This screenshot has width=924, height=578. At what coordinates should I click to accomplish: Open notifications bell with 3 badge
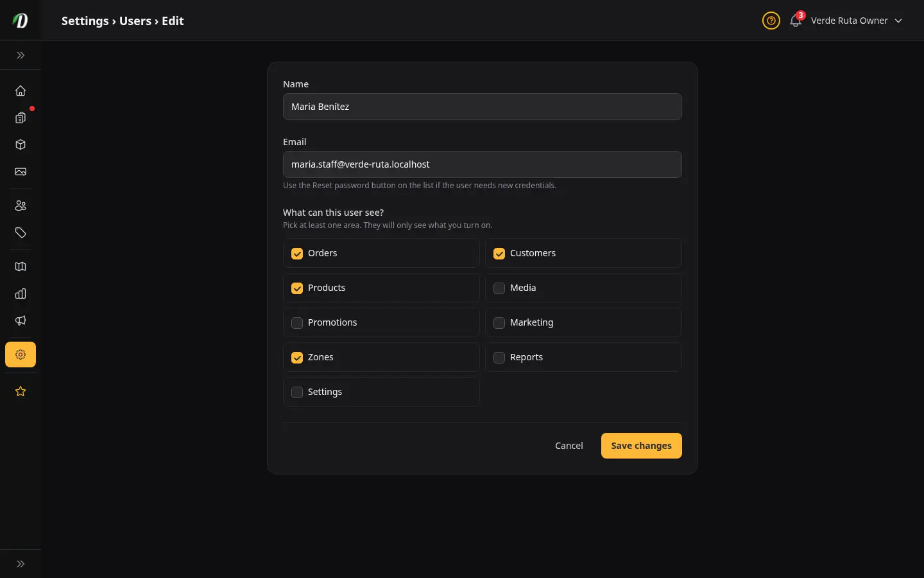(x=796, y=21)
